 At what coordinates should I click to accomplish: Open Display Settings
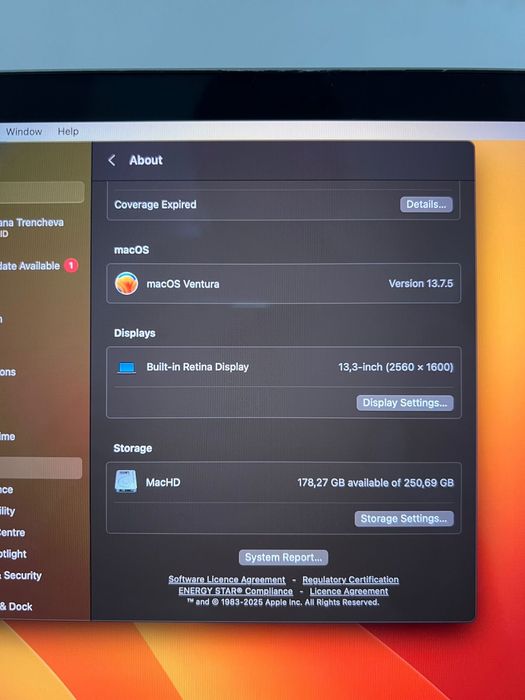point(404,403)
